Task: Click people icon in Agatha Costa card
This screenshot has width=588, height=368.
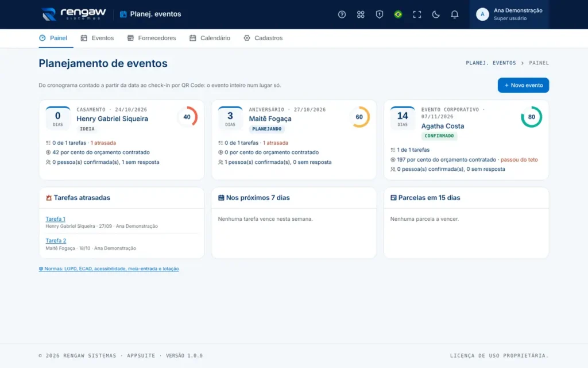Action: point(393,169)
